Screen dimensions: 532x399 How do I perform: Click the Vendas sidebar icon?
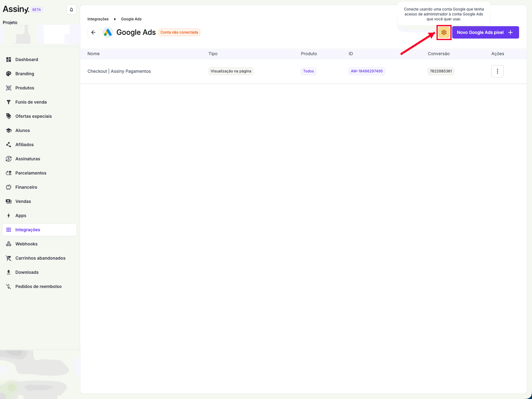point(9,202)
